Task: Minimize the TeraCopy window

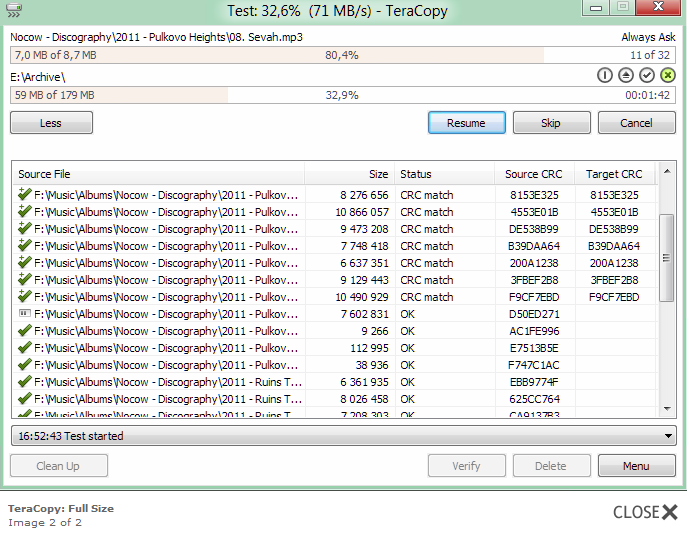Action: [x=596, y=7]
